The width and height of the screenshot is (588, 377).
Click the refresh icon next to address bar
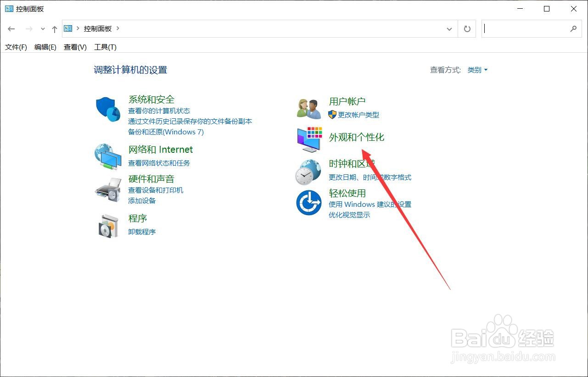tap(467, 28)
